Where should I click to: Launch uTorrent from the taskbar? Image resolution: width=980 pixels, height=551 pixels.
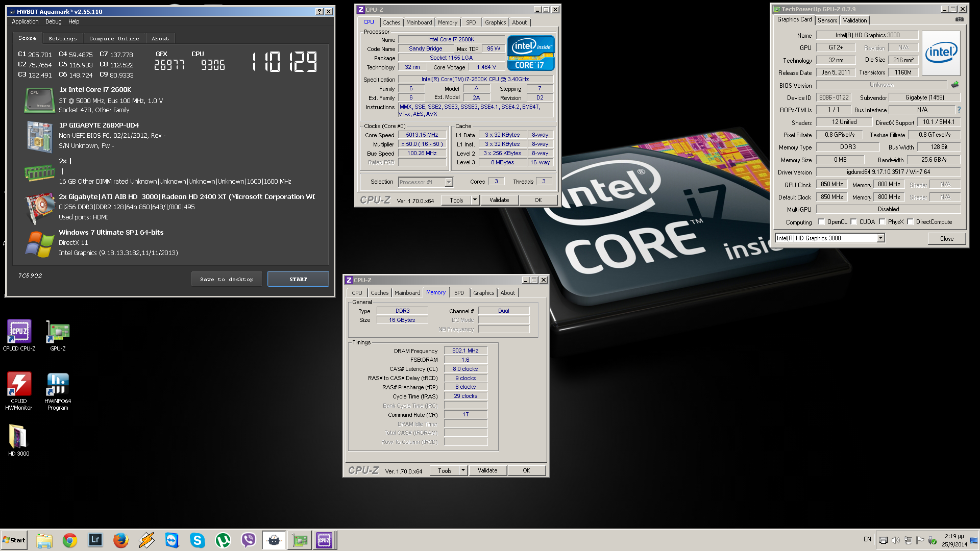pyautogui.click(x=223, y=540)
